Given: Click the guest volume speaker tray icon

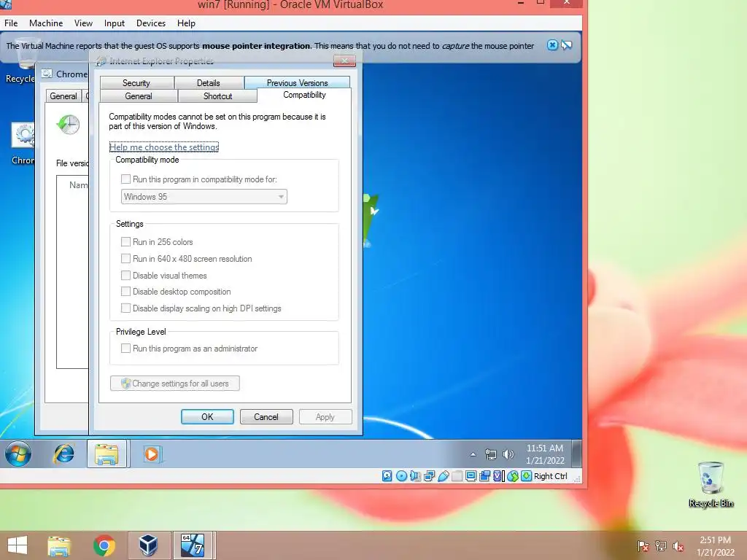Looking at the screenshot, I should pyautogui.click(x=508, y=454).
